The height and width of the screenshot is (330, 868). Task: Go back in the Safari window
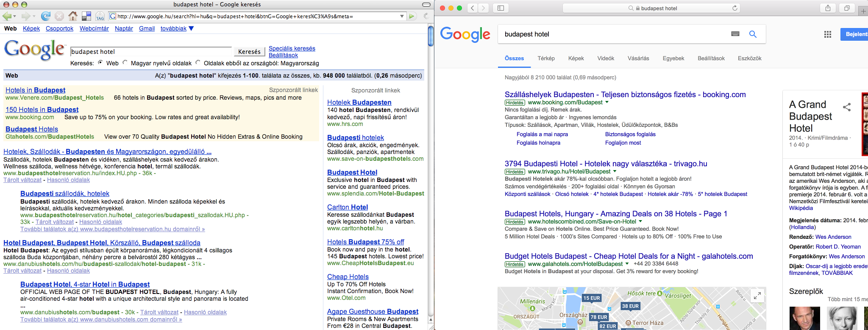(473, 8)
